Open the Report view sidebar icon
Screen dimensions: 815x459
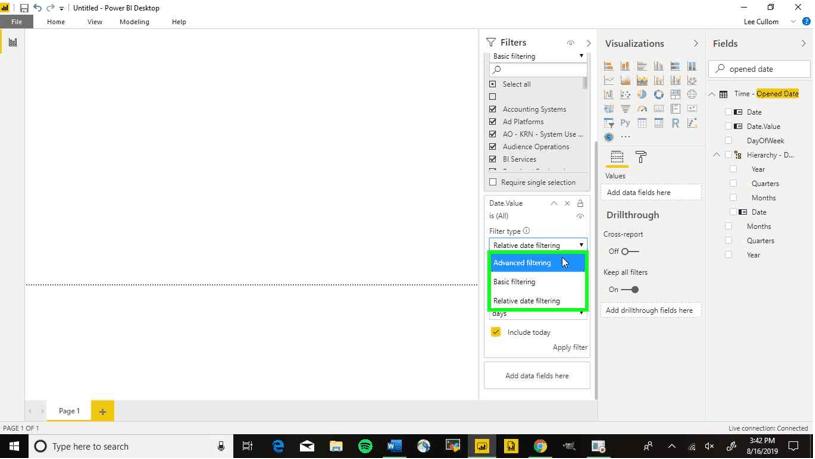tap(12, 42)
